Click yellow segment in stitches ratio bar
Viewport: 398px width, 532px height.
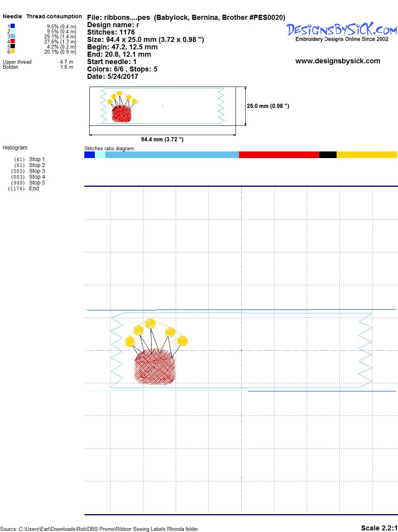tap(367, 155)
